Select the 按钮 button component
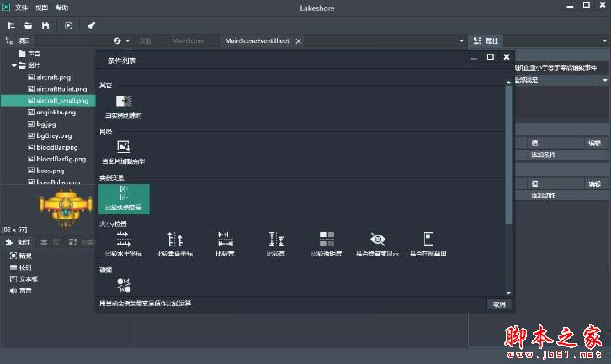The width and height of the screenshot is (611, 364). pos(21,267)
